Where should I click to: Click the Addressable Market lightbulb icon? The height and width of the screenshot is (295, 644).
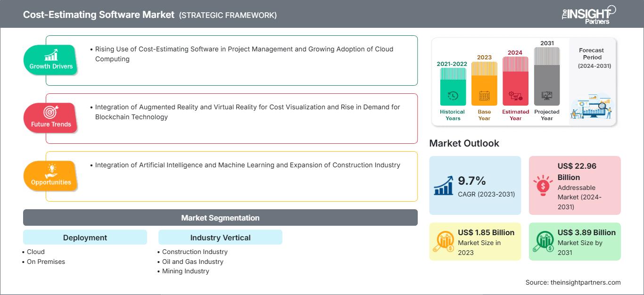coord(543,185)
